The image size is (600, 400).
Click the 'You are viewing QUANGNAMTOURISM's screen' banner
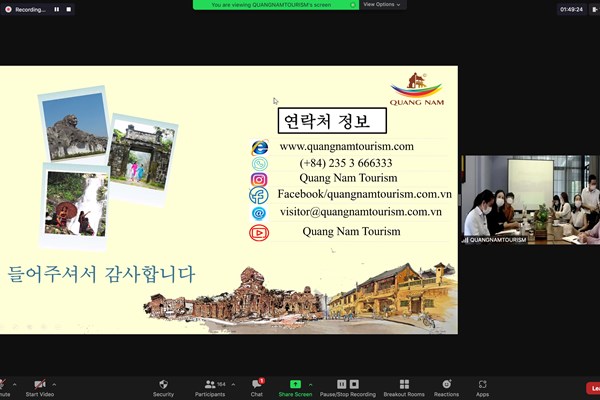coord(276,5)
